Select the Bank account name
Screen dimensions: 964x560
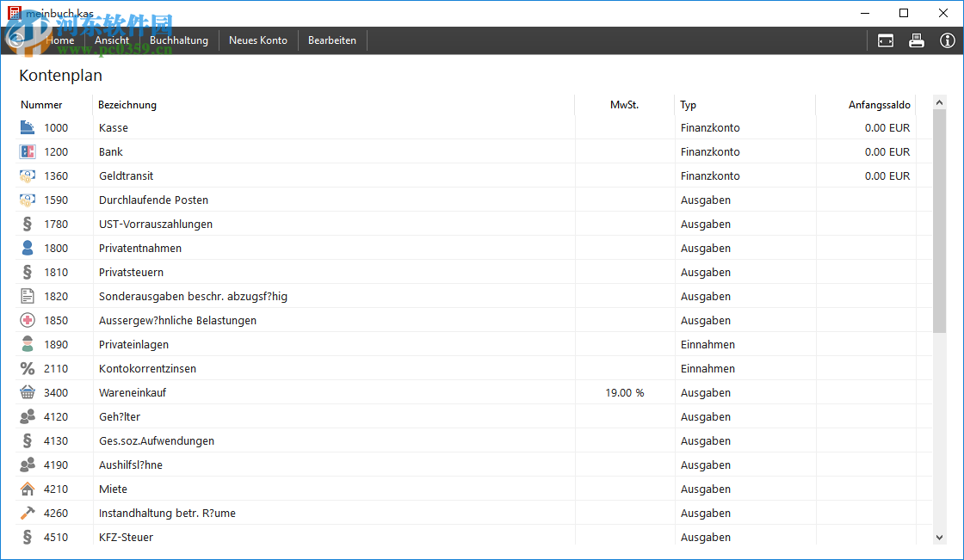tap(111, 152)
